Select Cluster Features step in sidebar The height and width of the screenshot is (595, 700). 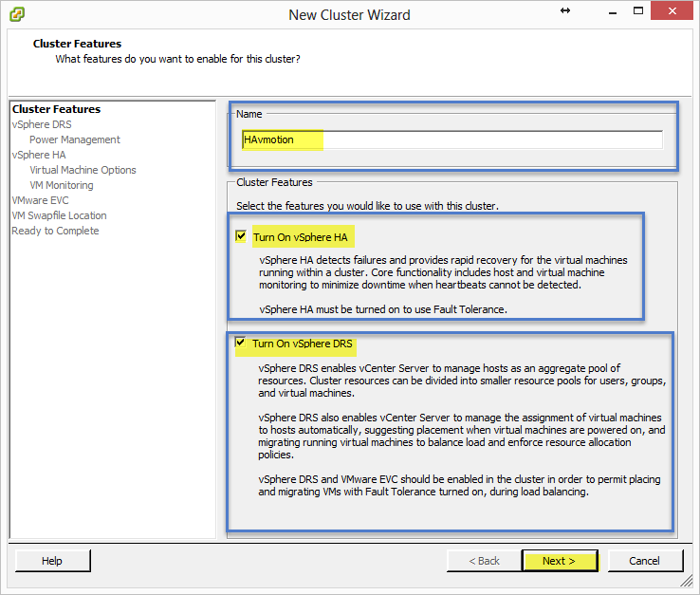coord(56,109)
